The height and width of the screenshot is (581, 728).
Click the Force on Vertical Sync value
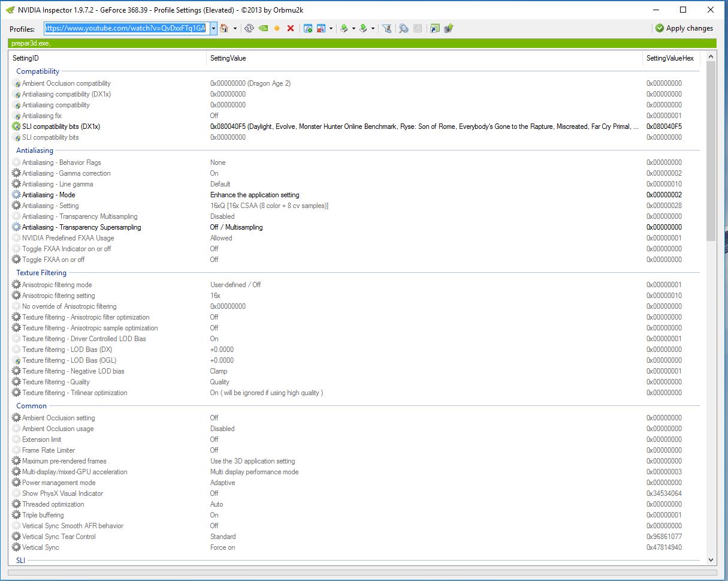click(x=222, y=547)
